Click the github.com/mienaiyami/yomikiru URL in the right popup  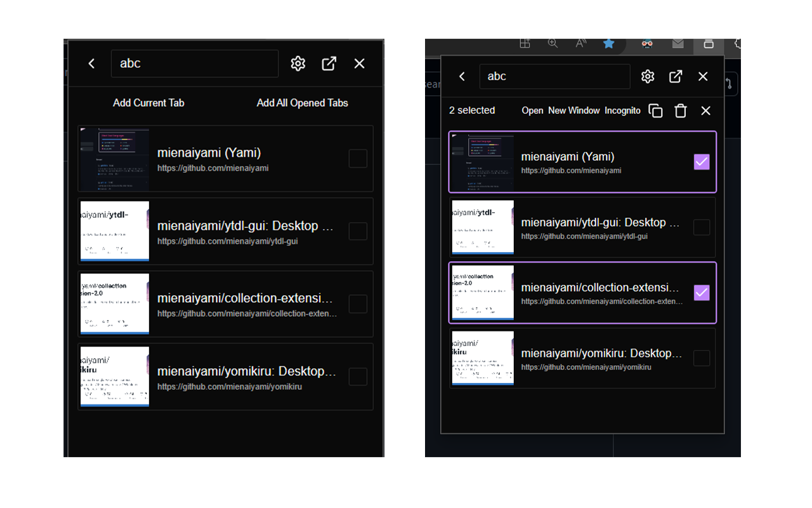[586, 367]
